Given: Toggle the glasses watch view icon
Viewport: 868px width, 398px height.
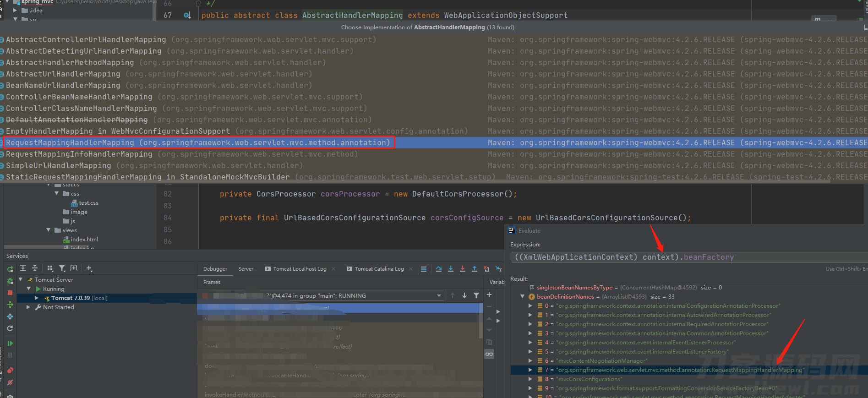Looking at the screenshot, I should 489,354.
